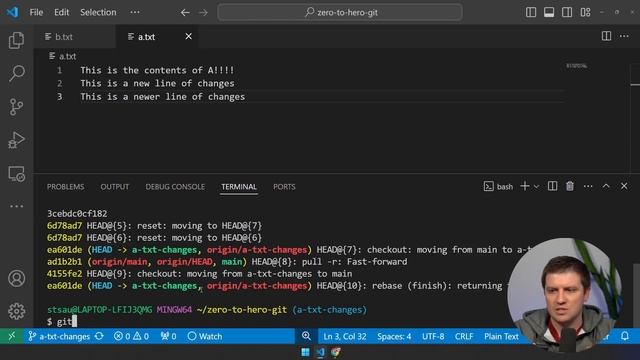
Task: Open remote window from status bar
Action: [x=11, y=336]
